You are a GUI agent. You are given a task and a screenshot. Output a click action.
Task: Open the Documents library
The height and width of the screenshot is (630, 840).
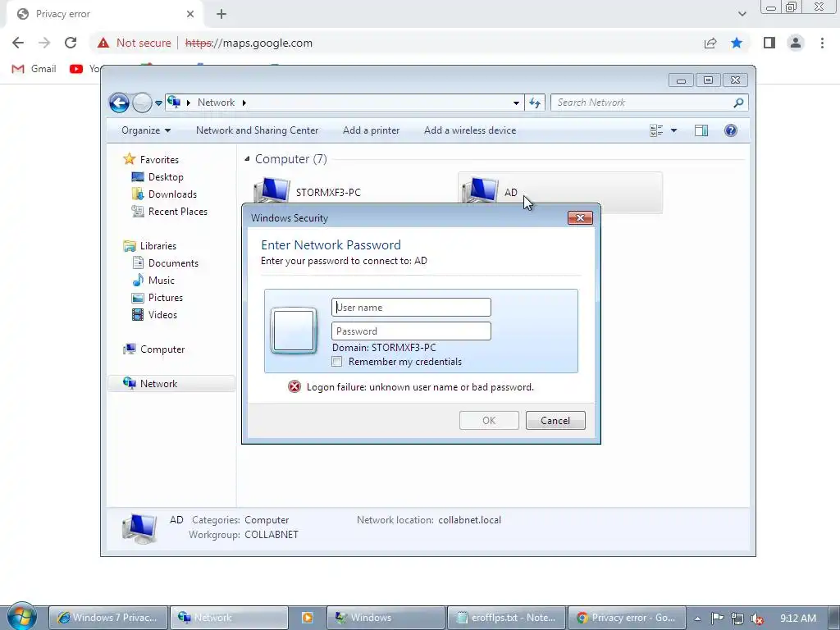coord(166,263)
